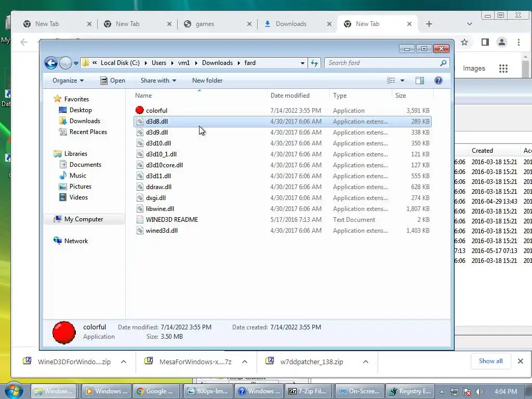
Task: Open a new Chrome tab with plus
Action: [x=429, y=24]
